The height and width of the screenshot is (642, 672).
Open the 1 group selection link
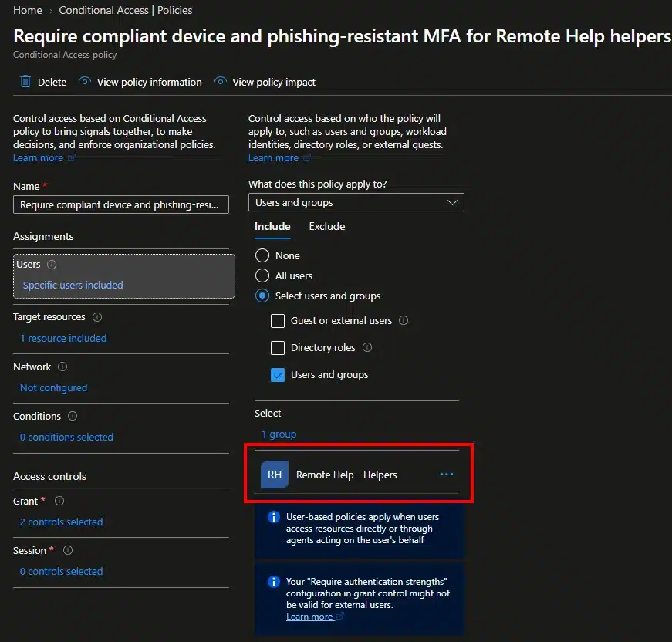279,434
